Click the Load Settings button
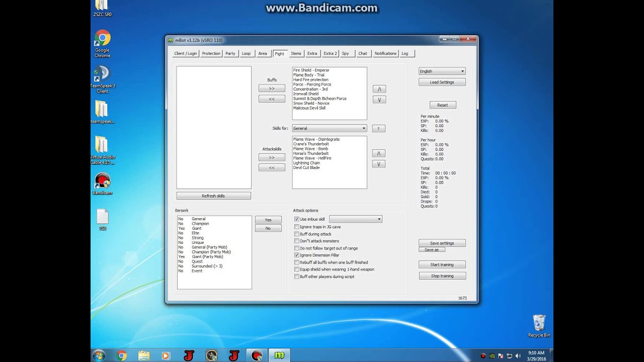 point(442,82)
